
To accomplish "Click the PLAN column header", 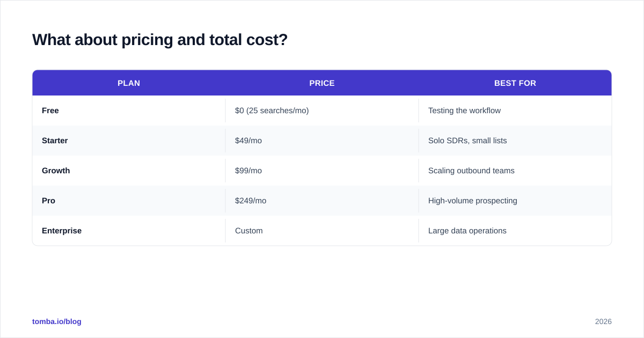I will (129, 83).
